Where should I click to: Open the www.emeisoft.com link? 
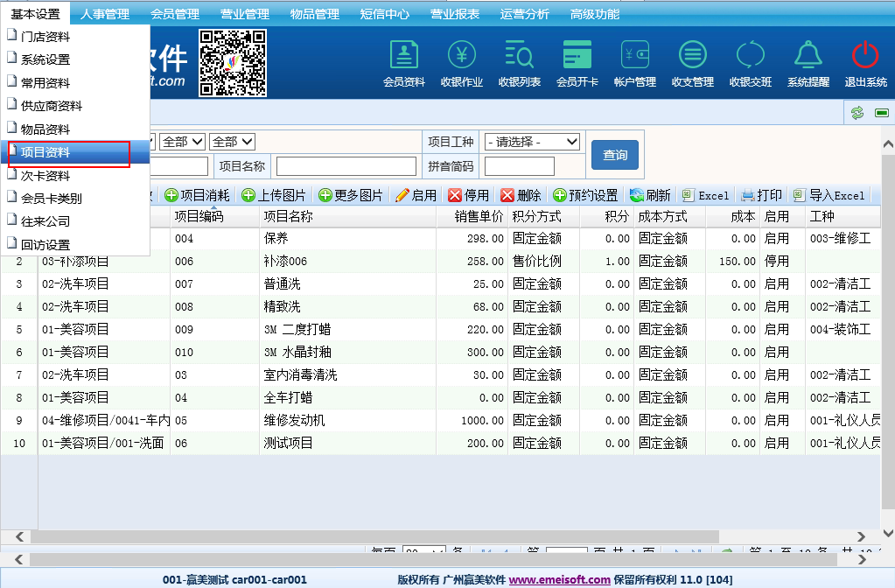[559, 579]
